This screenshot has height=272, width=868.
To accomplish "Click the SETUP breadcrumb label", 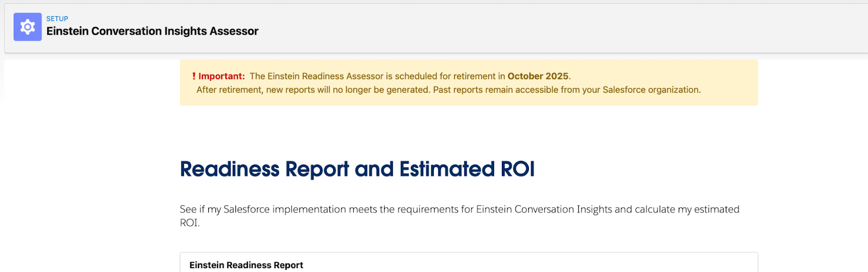I will 57,18.
